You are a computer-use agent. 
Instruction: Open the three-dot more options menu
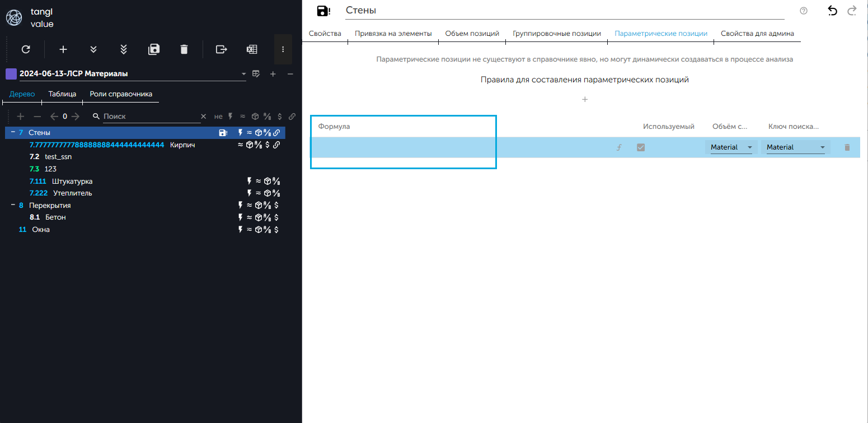pyautogui.click(x=283, y=49)
